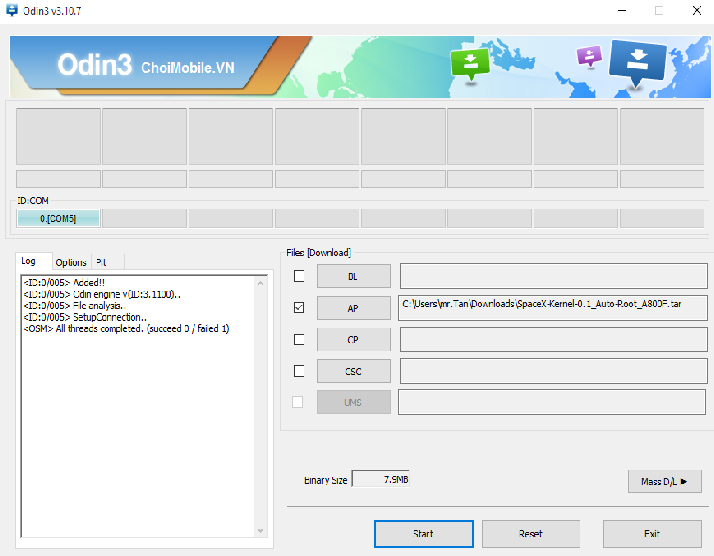
Task: Tick the CSC file checkbox
Action: (299, 371)
